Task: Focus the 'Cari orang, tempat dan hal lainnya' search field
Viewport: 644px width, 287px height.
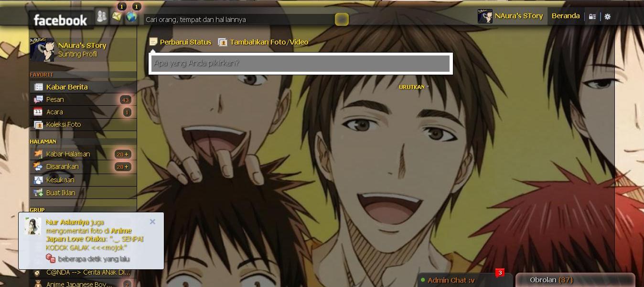Action: click(239, 20)
